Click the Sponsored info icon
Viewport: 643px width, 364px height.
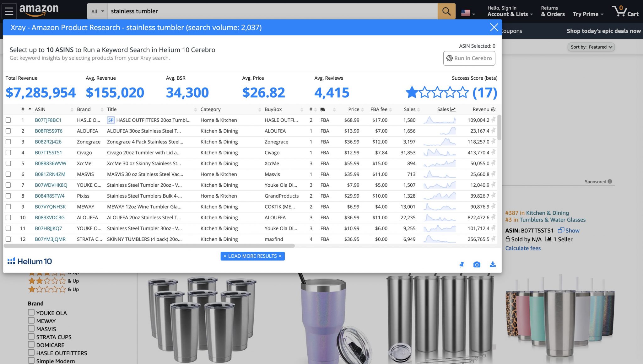(x=610, y=181)
